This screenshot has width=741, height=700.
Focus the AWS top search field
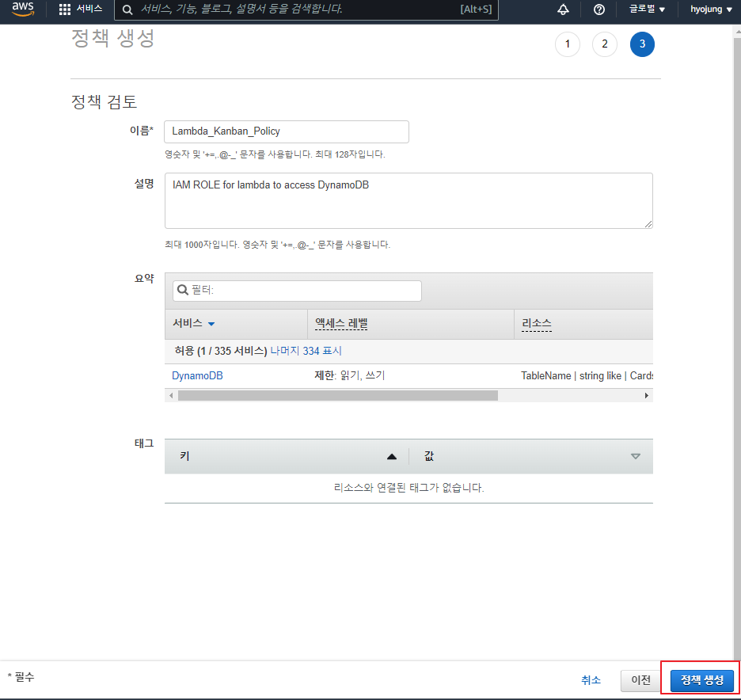(x=306, y=10)
